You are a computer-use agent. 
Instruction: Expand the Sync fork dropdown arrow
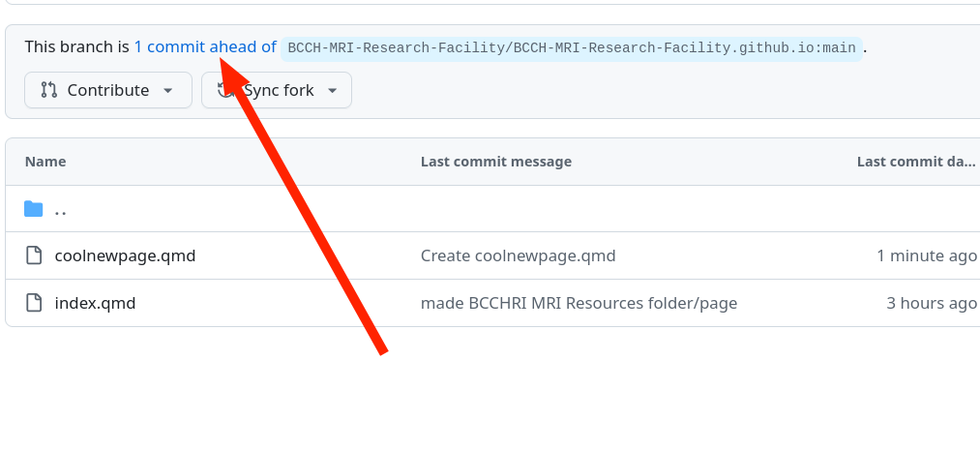tap(333, 90)
